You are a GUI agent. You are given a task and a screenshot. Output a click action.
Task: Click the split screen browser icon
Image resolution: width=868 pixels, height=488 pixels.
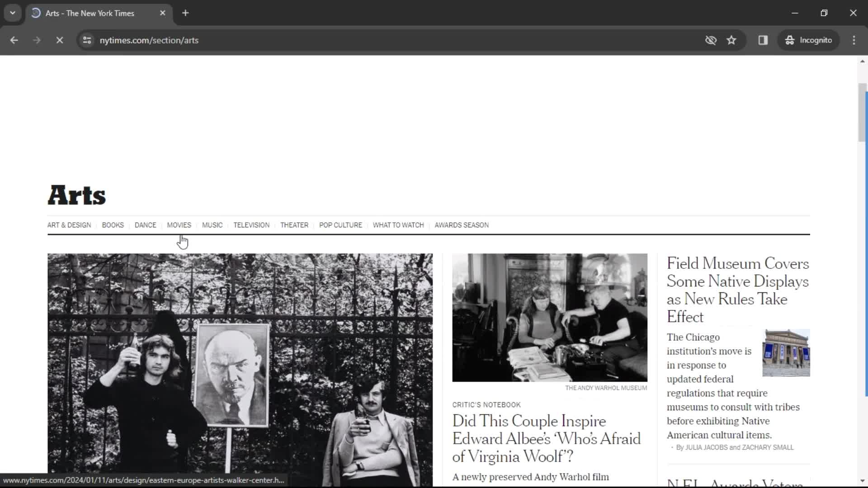[763, 40]
